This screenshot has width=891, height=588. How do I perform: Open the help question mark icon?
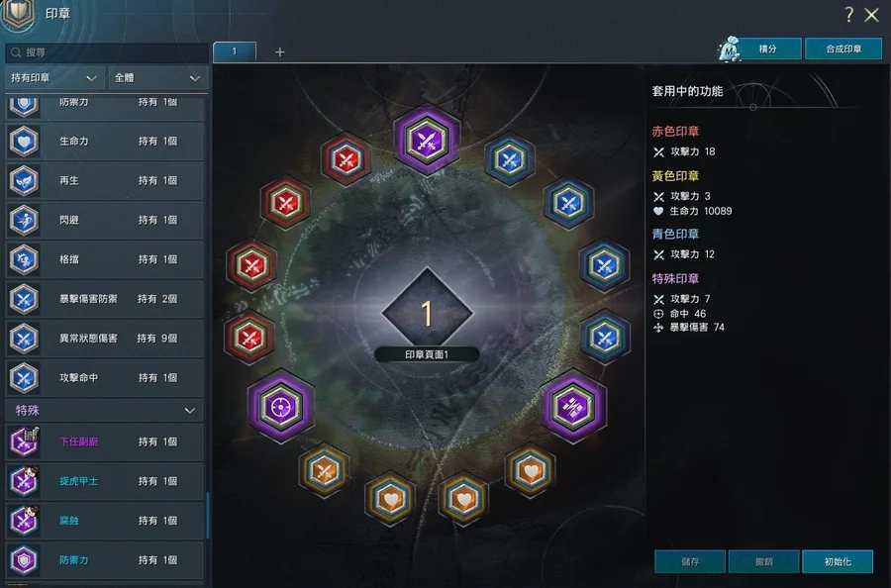848,15
